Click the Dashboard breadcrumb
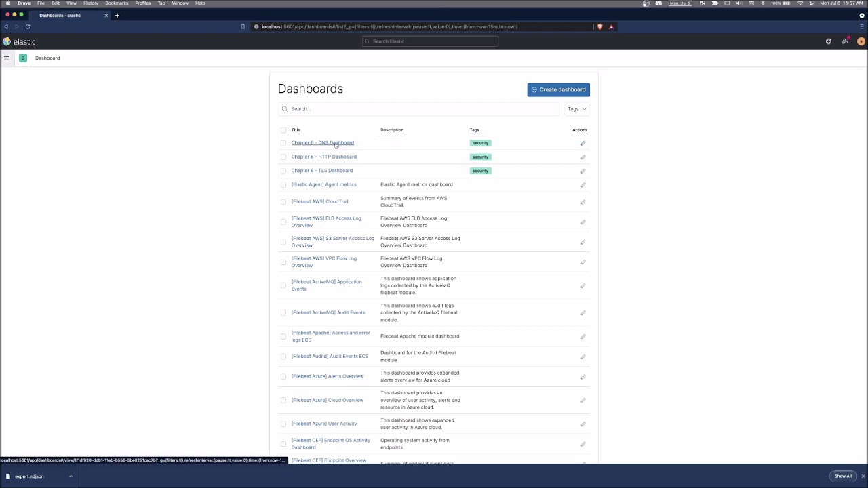The width and height of the screenshot is (868, 488). click(47, 58)
